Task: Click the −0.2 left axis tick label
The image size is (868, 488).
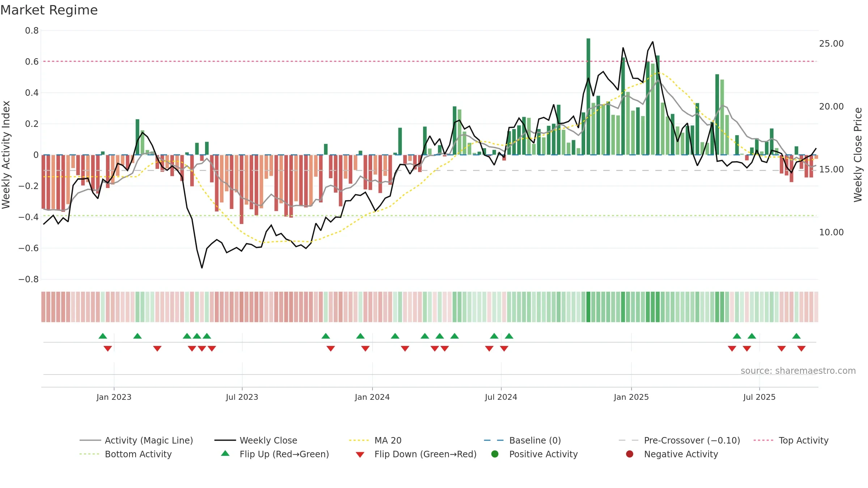Action: pyautogui.click(x=29, y=186)
